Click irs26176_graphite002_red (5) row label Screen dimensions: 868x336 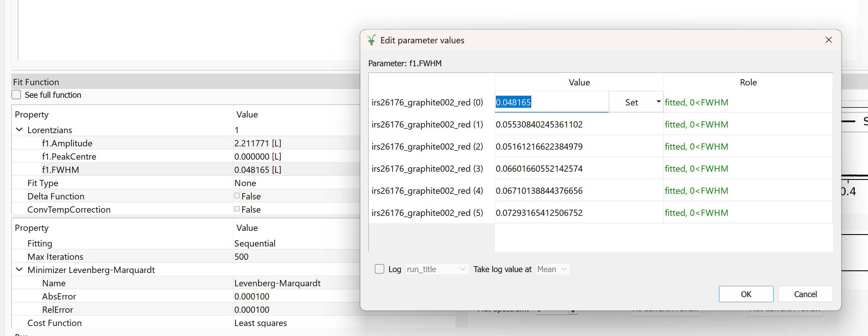[x=427, y=213]
